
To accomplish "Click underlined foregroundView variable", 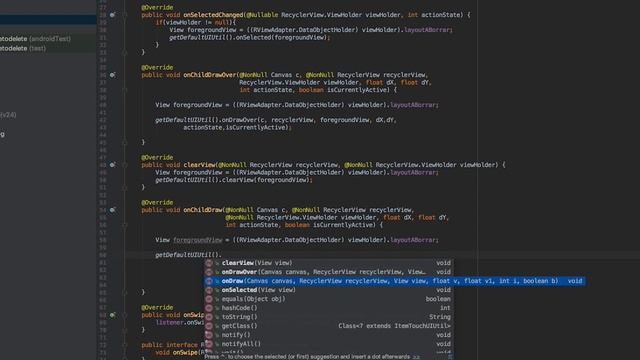I will (198, 240).
